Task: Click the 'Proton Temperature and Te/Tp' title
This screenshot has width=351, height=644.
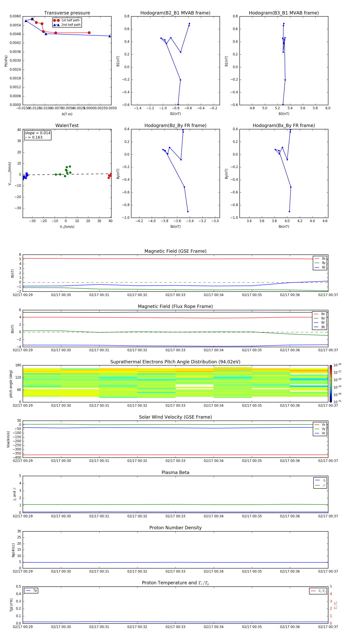Action: click(175, 583)
